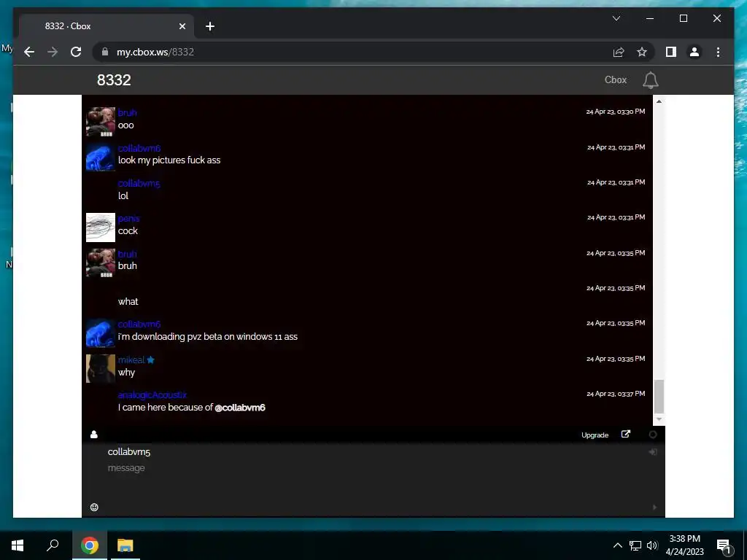Image resolution: width=747 pixels, height=560 pixels.
Task: Click username mikeal with star
Action: (x=131, y=360)
